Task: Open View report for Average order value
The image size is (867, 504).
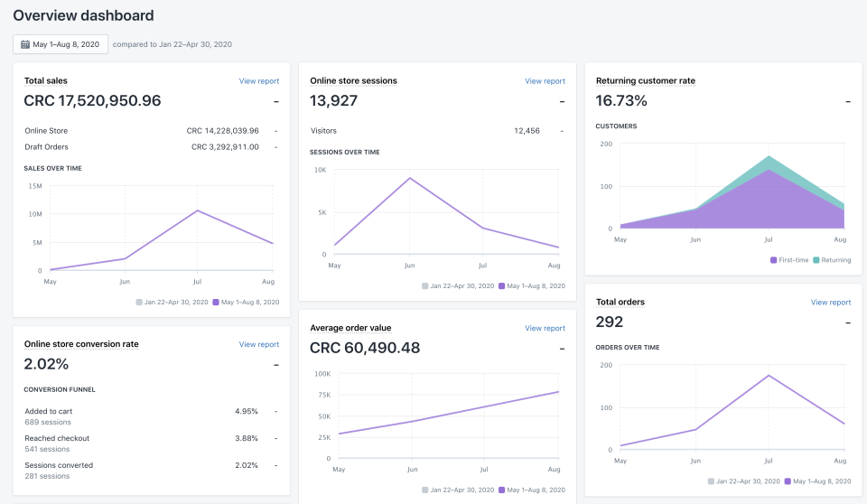Action: coord(545,328)
